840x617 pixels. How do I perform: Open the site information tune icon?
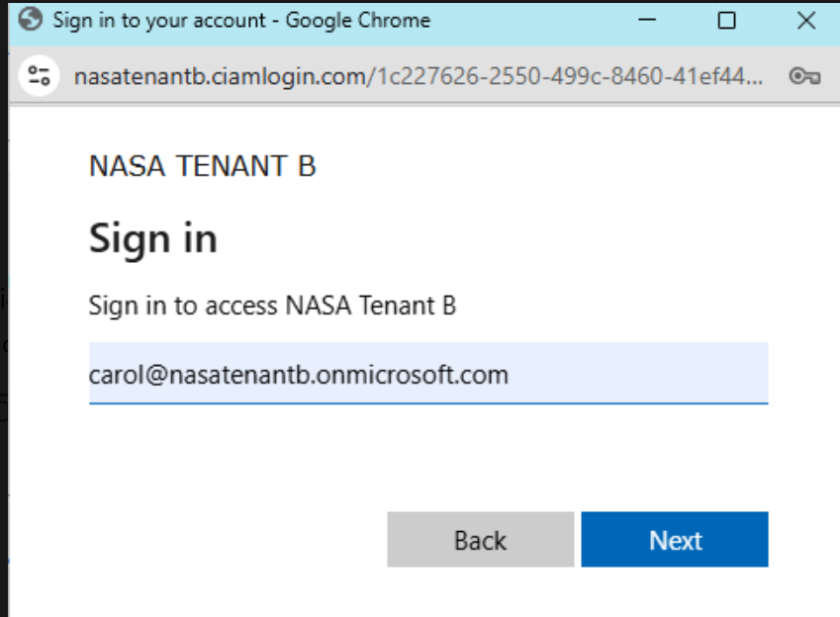pos(40,75)
